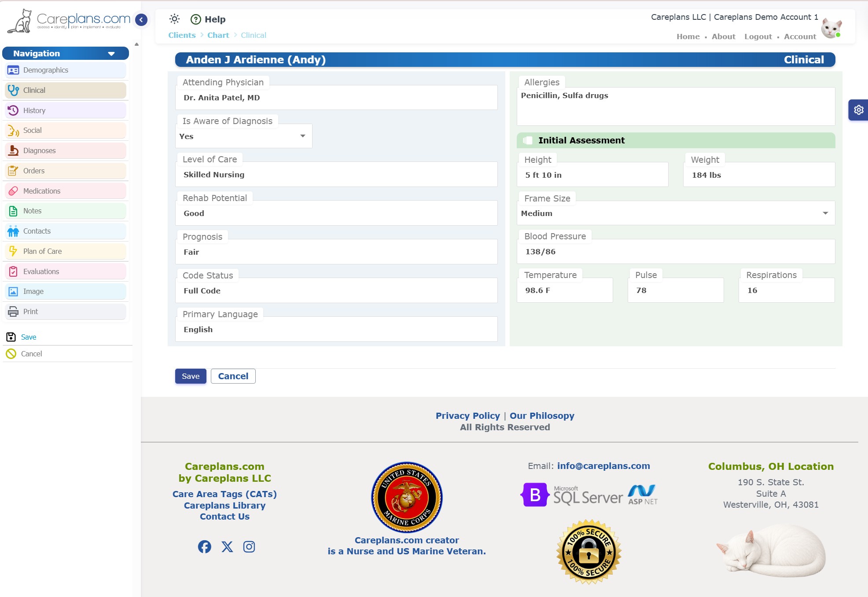
Task: Click into the Level of Care field
Action: pos(336,175)
